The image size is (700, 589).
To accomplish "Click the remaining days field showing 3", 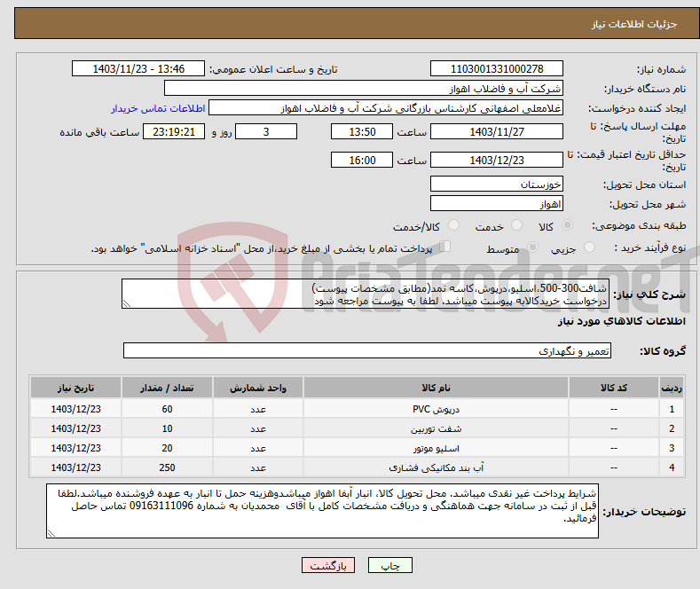I will [266, 131].
